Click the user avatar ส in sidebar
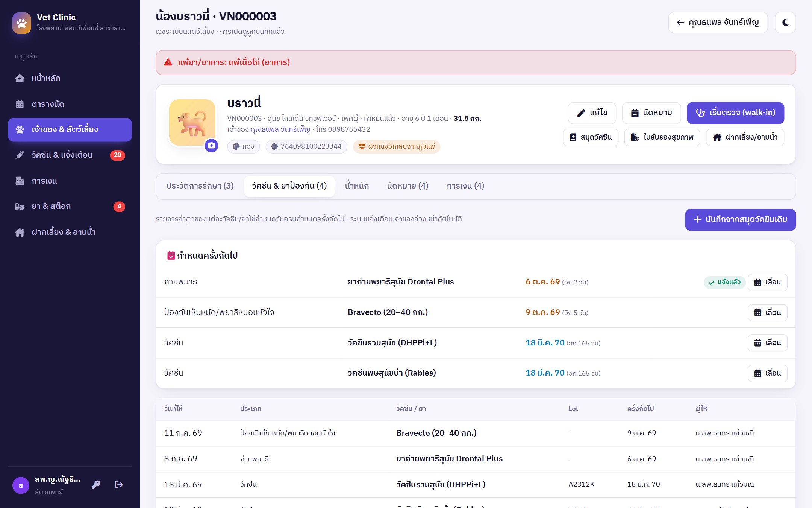This screenshot has height=508, width=812. (x=21, y=485)
